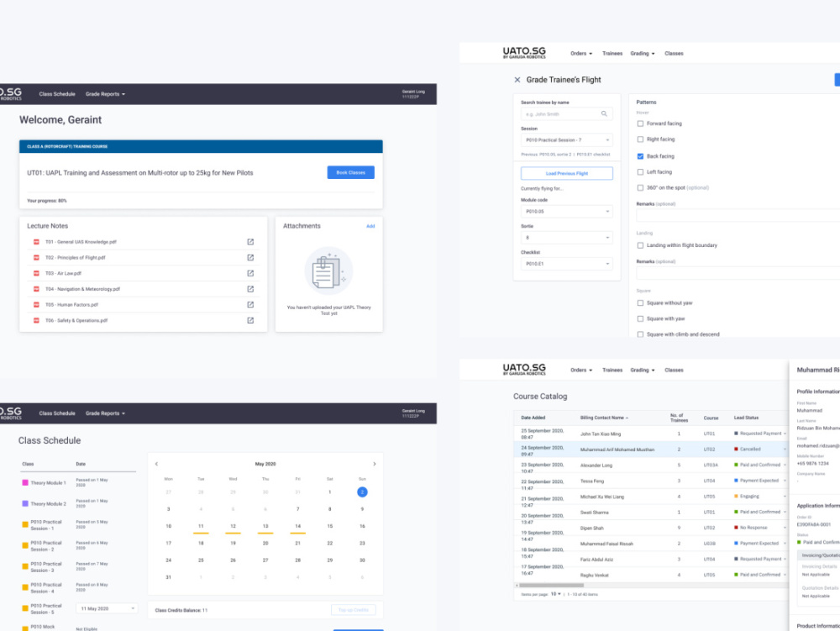Click the UATO.SG logo on the Grade Trainee's Flight screen
This screenshot has width=840, height=631.
coord(524,52)
